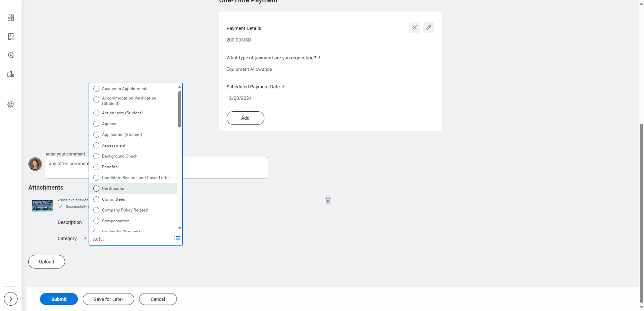Click the Add button under payment details
The width and height of the screenshot is (644, 311).
[245, 118]
